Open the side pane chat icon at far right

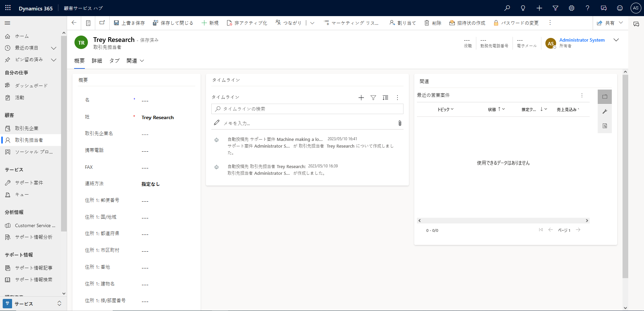tap(636, 24)
